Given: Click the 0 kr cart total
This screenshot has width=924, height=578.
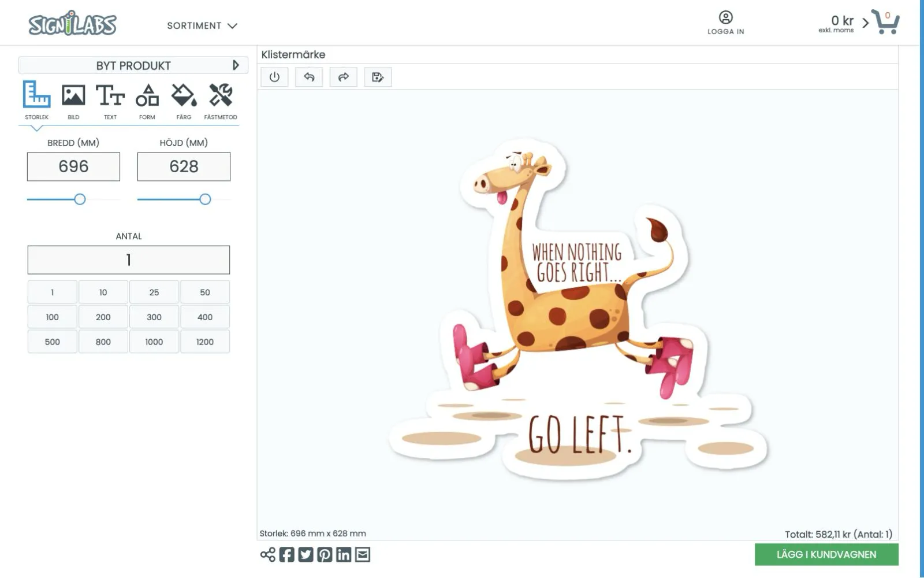Looking at the screenshot, I should 842,21.
